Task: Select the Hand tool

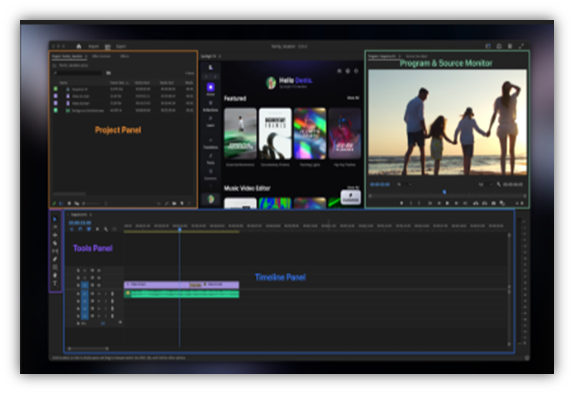Action: pyautogui.click(x=55, y=275)
